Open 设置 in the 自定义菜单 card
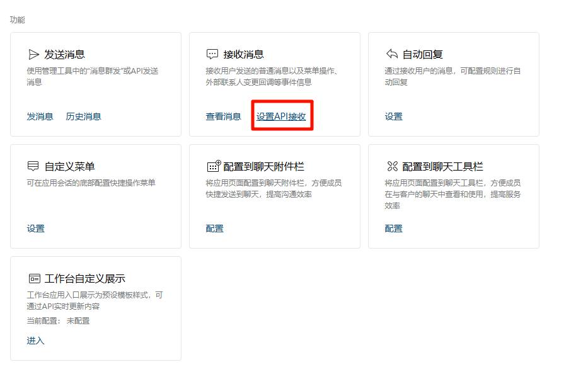Viewport: 588px width, 372px height. tap(36, 228)
